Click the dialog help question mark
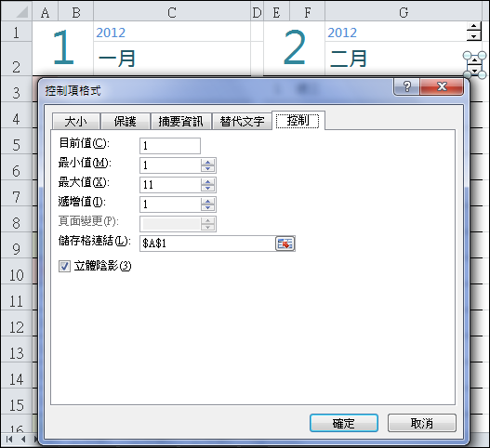This screenshot has height=448, width=490. 406,86
